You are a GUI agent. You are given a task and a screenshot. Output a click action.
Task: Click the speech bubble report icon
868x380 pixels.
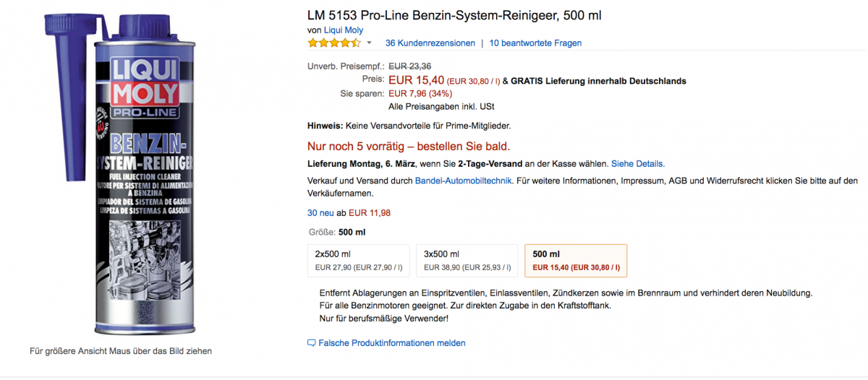pos(312,343)
